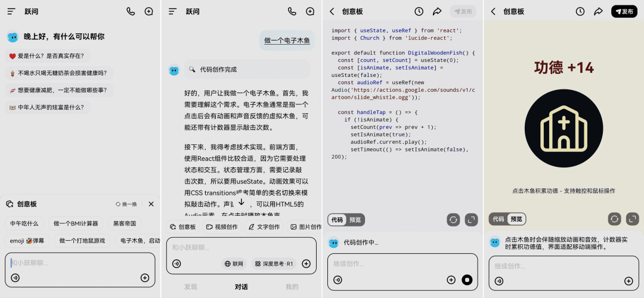Select the 图片创作 chip
The width and height of the screenshot is (644, 298).
(305, 227)
